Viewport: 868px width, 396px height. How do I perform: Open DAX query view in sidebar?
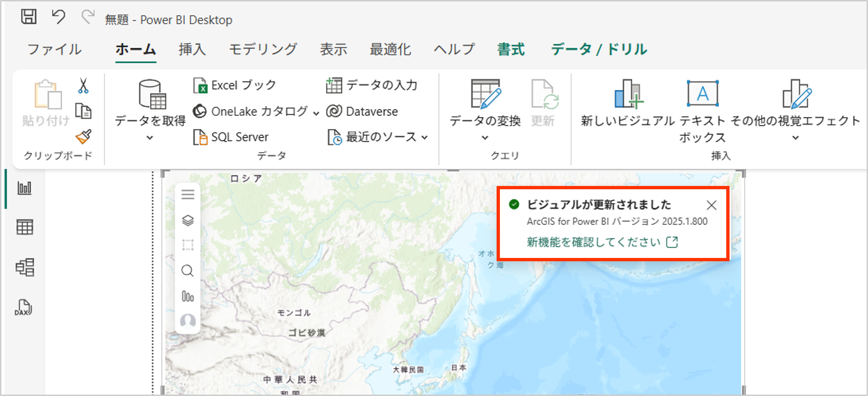[23, 307]
